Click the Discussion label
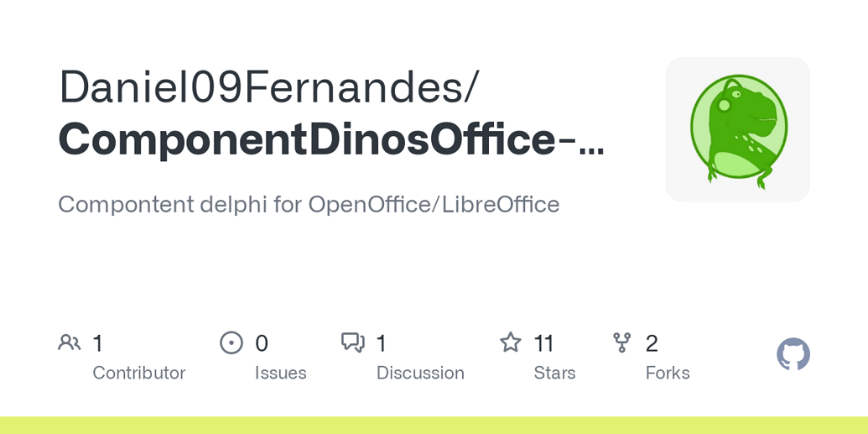Image resolution: width=868 pixels, height=434 pixels. coord(420,373)
